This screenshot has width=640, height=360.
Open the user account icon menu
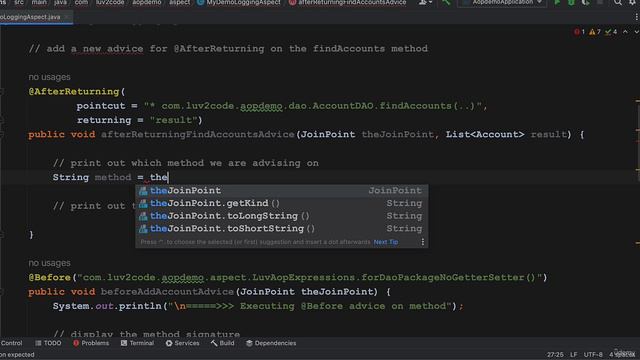click(425, 2)
